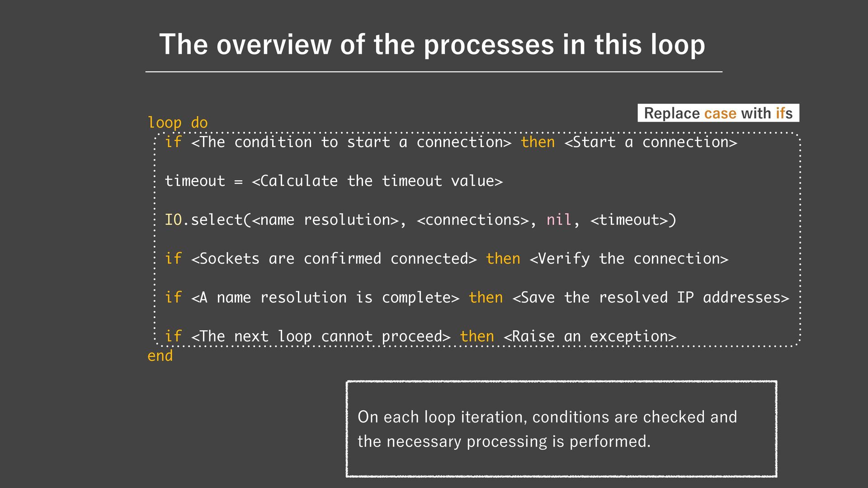
Task: Click the note box about loop iteration
Action: 561,428
